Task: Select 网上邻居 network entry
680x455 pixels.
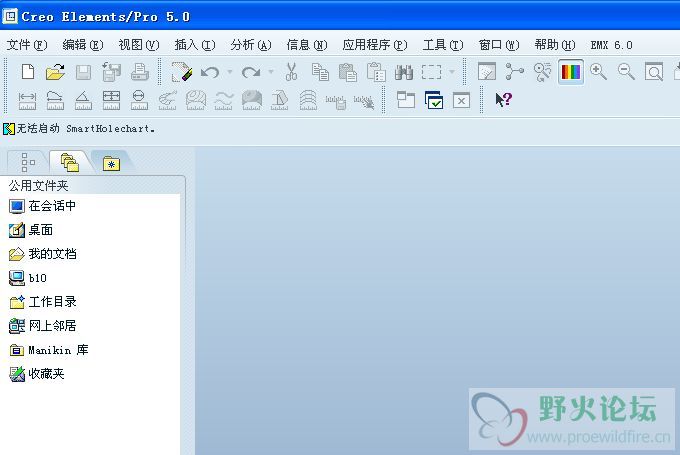Action: point(42,326)
